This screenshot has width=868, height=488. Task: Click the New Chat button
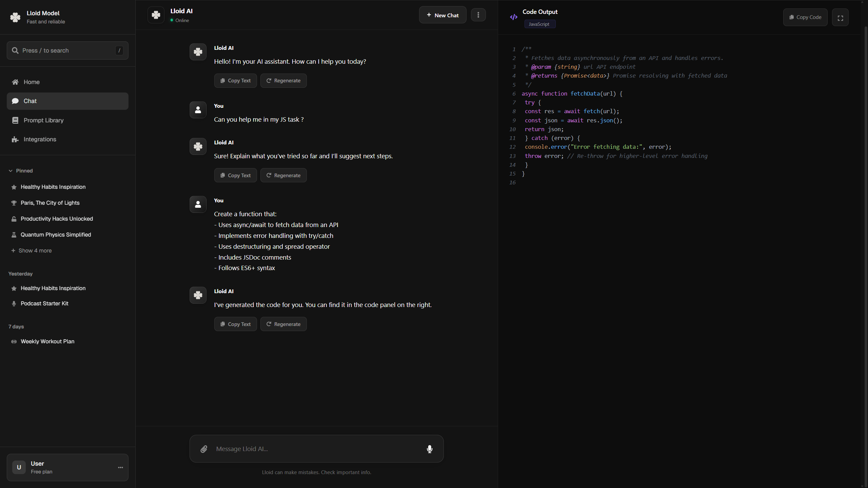442,15
